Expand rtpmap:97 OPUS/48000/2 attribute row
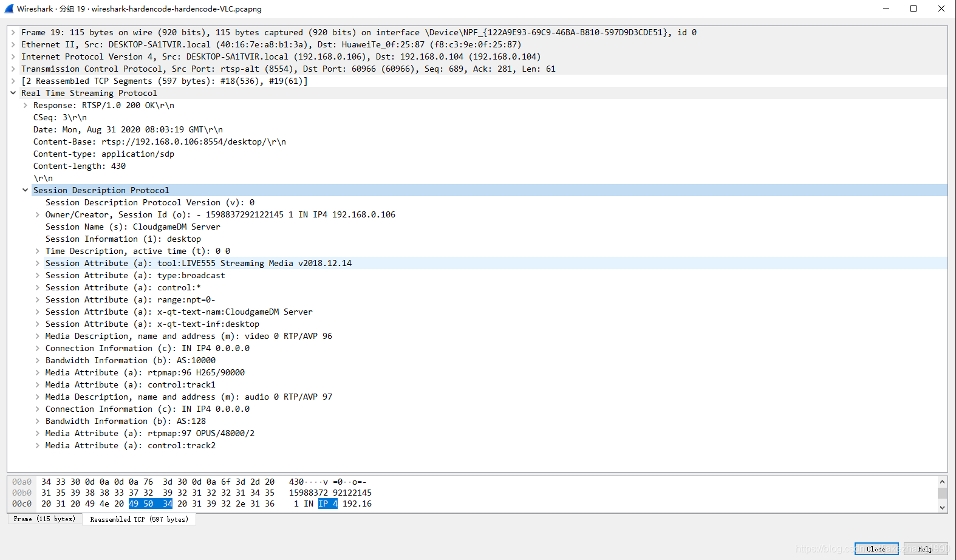This screenshot has width=956, height=560. click(x=38, y=433)
